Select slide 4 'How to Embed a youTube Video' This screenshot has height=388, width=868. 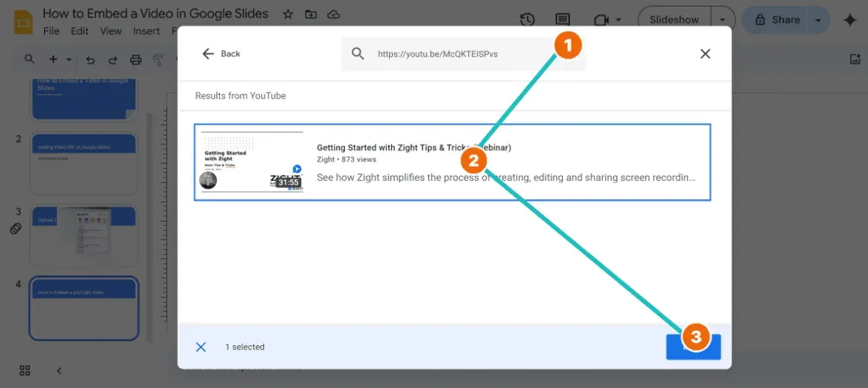coord(84,308)
